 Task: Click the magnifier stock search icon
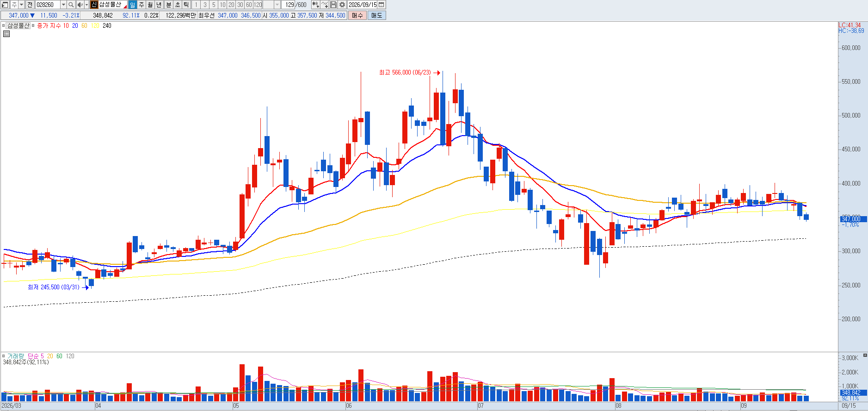pyautogui.click(x=71, y=5)
